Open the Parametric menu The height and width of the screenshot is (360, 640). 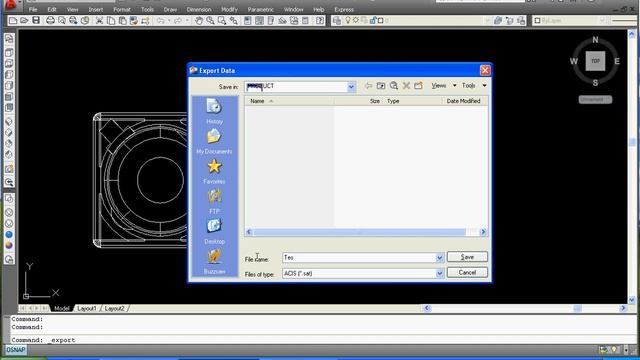[260, 9]
